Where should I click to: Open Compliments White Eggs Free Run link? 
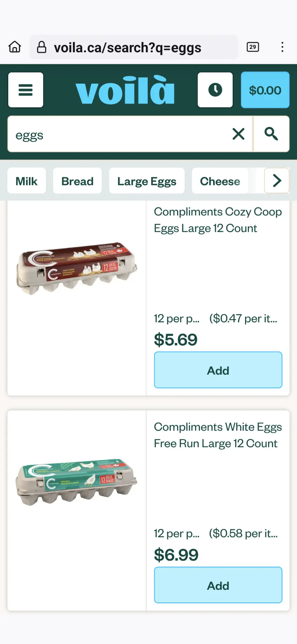click(x=218, y=435)
